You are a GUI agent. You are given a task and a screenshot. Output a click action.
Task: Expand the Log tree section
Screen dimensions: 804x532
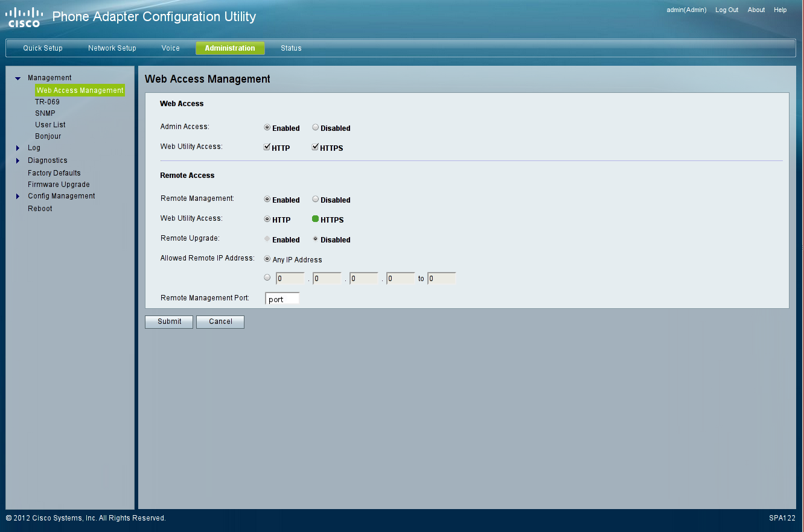(18, 148)
